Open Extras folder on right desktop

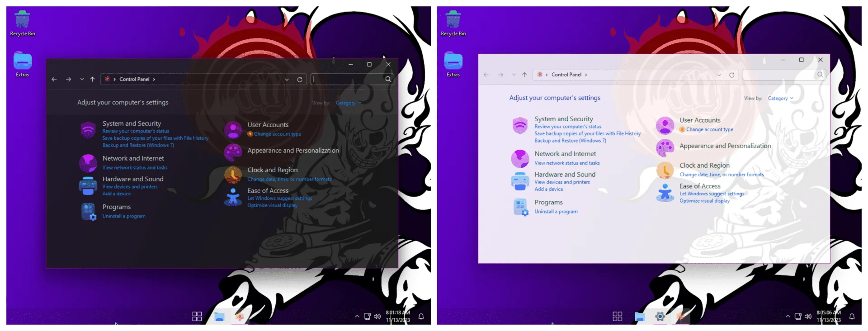pyautogui.click(x=453, y=64)
